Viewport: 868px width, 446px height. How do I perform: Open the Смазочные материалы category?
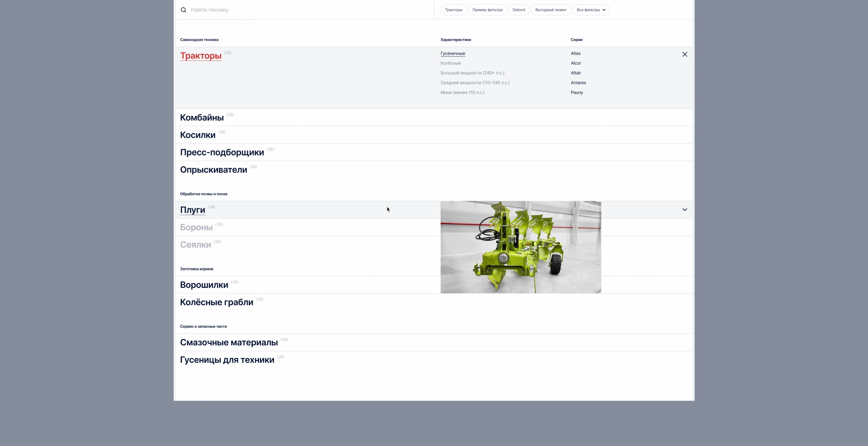click(x=228, y=343)
